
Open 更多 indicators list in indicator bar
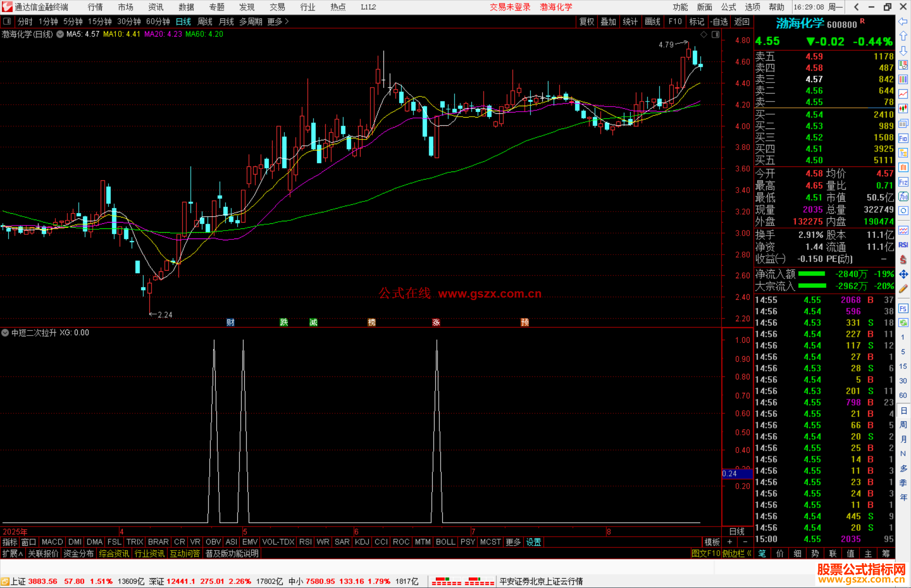(x=513, y=542)
